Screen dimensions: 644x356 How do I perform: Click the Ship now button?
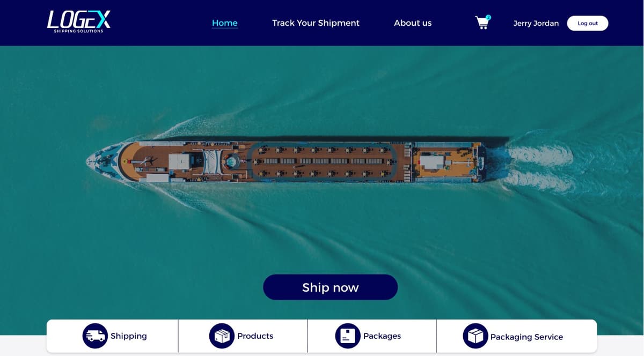[x=330, y=287]
